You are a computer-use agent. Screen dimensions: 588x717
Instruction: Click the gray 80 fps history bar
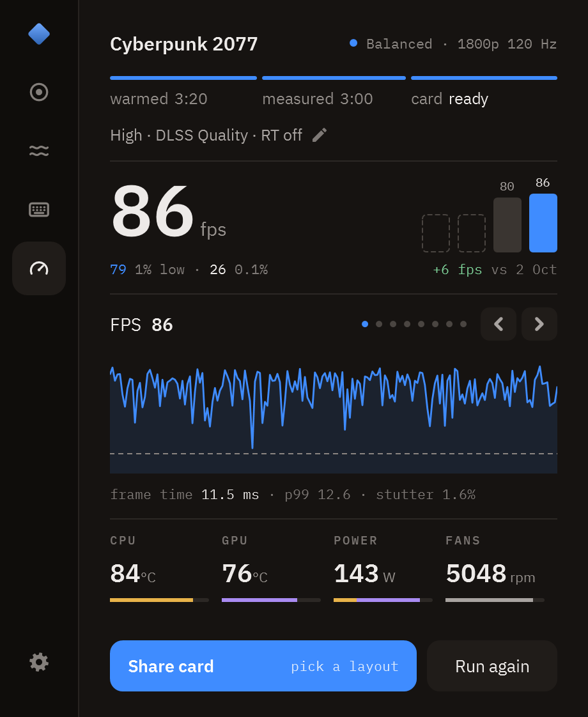507,225
